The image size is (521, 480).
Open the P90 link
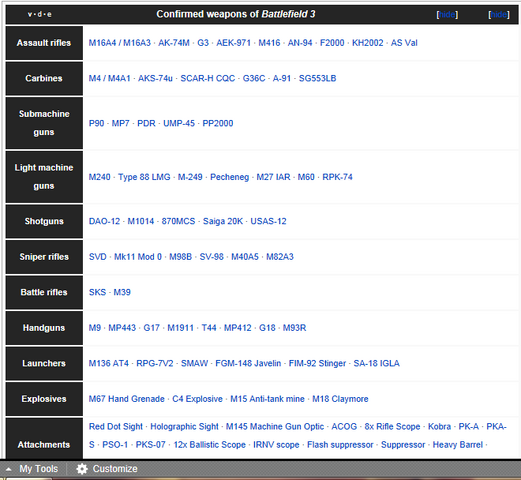pos(96,123)
